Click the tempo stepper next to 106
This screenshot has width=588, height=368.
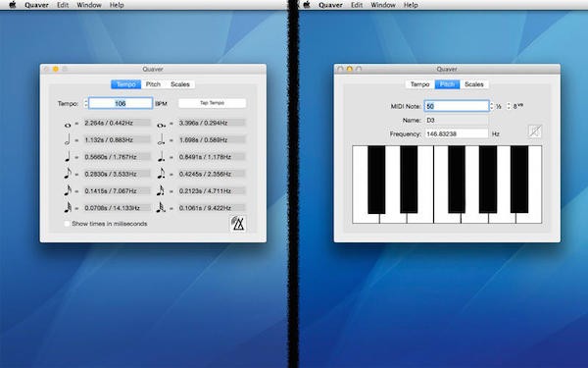pyautogui.click(x=85, y=103)
